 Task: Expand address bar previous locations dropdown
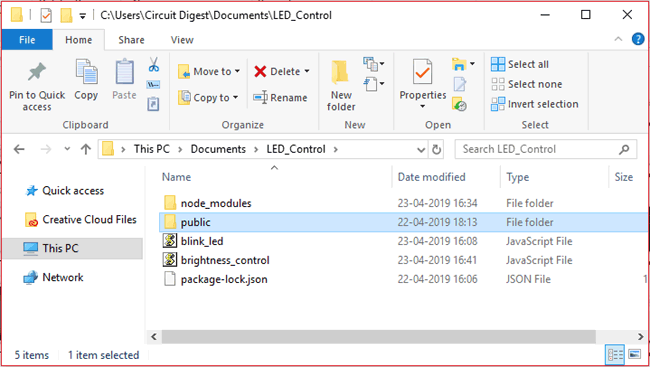click(421, 149)
